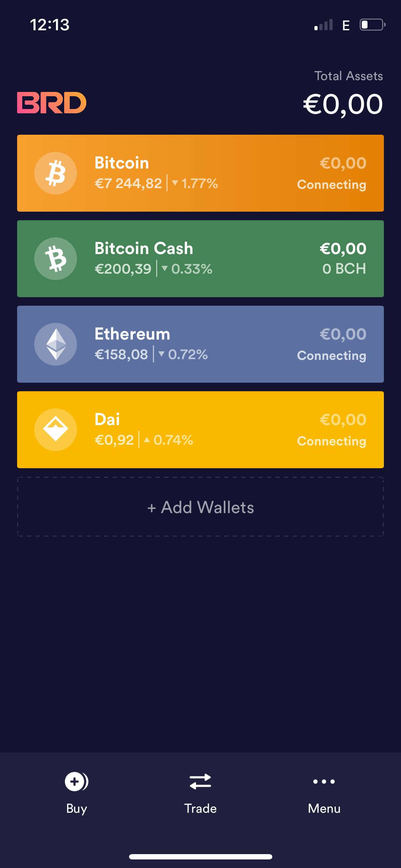Tap the 0 BCH balance text
The image size is (401, 868).
[x=344, y=269]
